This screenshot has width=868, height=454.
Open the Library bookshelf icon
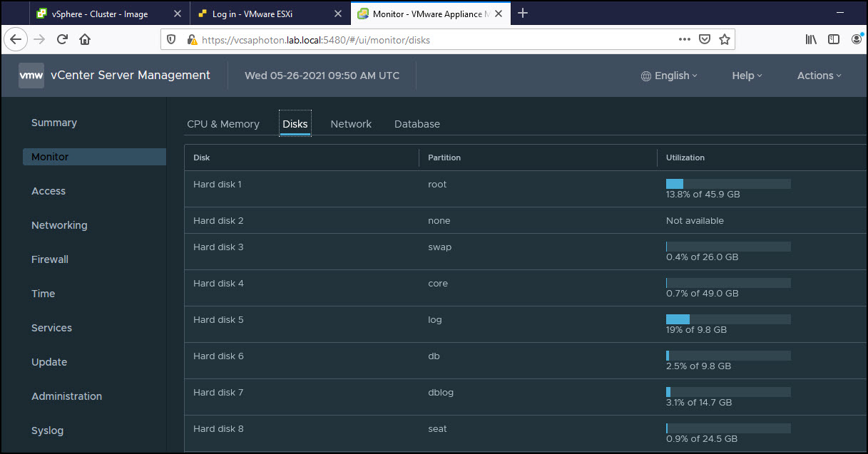[811, 40]
